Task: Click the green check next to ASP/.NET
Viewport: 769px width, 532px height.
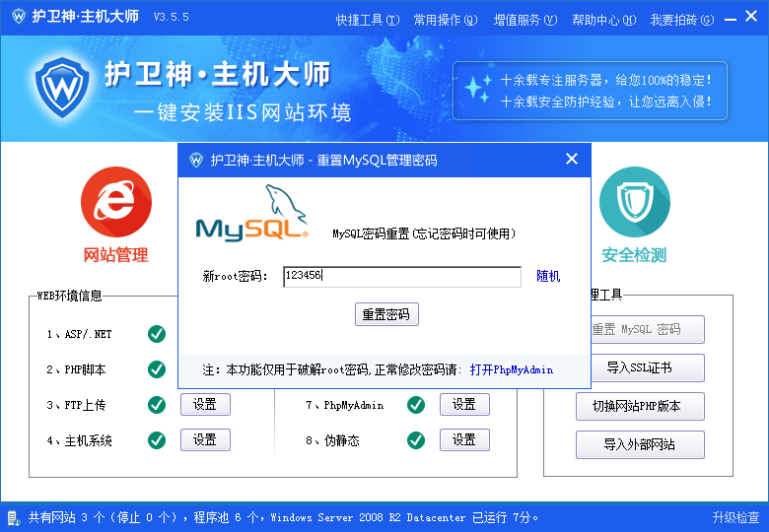Action: [x=157, y=334]
